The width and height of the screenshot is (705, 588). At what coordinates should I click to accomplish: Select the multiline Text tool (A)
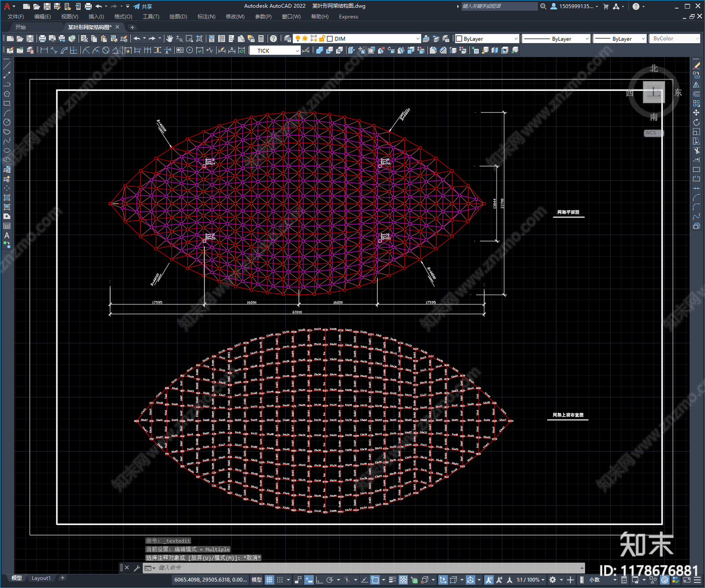[x=7, y=235]
